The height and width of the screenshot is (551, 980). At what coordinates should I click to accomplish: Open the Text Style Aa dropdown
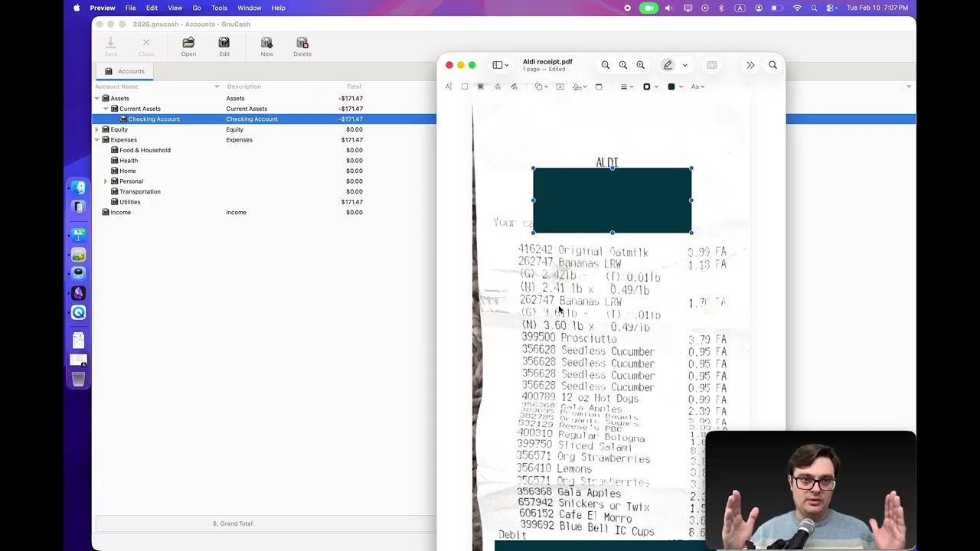697,86
